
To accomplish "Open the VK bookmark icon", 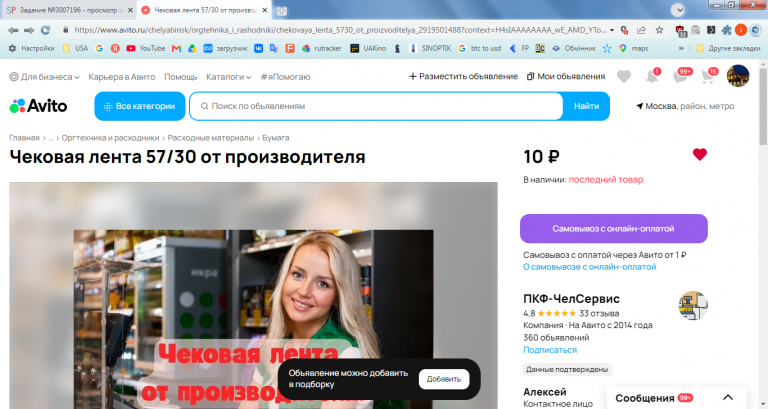I will (258, 48).
